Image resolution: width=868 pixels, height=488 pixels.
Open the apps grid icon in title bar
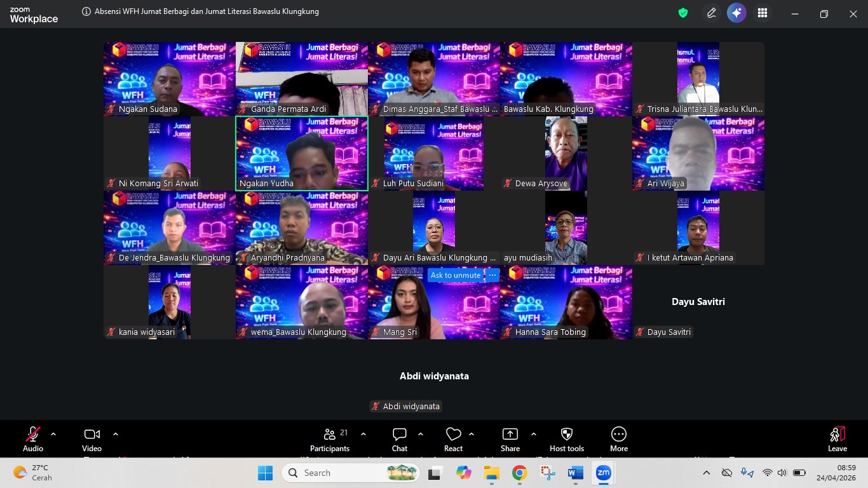pos(763,13)
